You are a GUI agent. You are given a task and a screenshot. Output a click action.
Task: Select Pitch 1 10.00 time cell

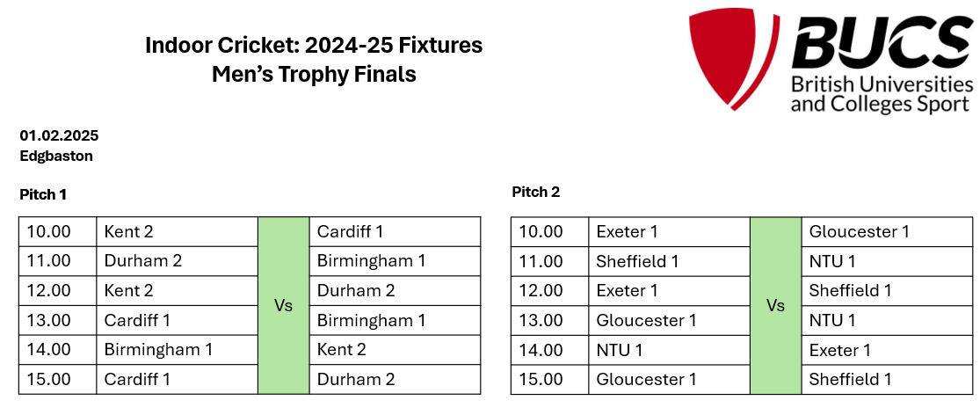pyautogui.click(x=57, y=232)
